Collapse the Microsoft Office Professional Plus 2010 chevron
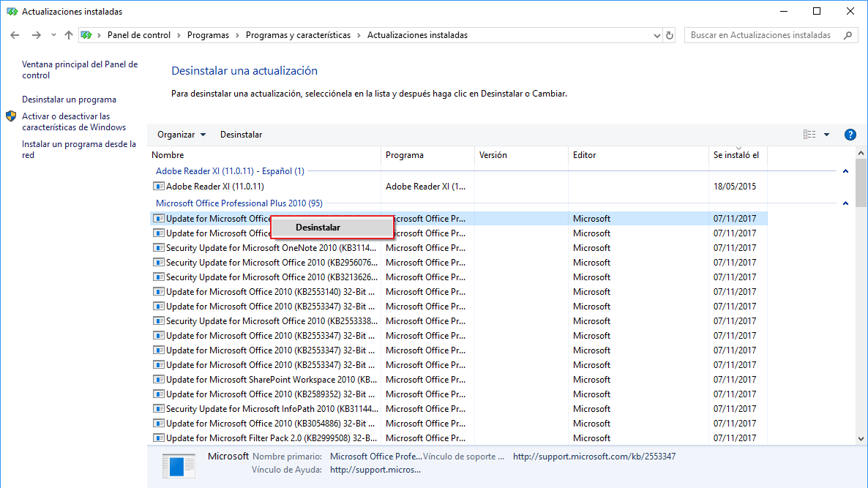This screenshot has width=868, height=488. coord(845,203)
